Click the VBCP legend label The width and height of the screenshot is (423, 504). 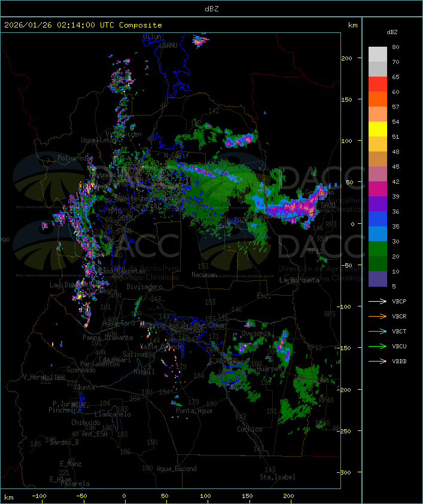(399, 302)
